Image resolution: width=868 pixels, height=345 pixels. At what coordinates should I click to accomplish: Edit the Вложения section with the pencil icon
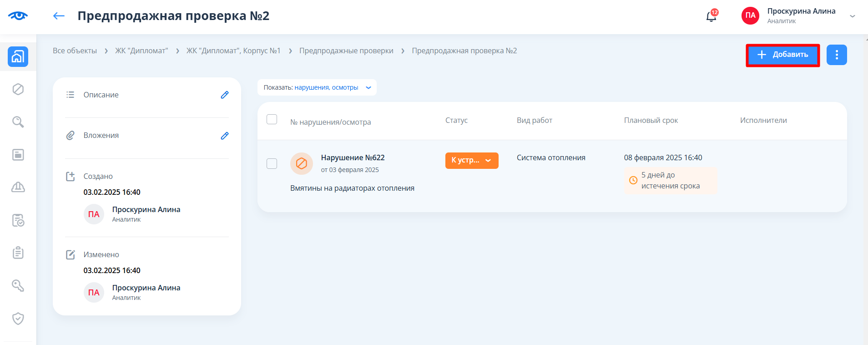(x=224, y=136)
